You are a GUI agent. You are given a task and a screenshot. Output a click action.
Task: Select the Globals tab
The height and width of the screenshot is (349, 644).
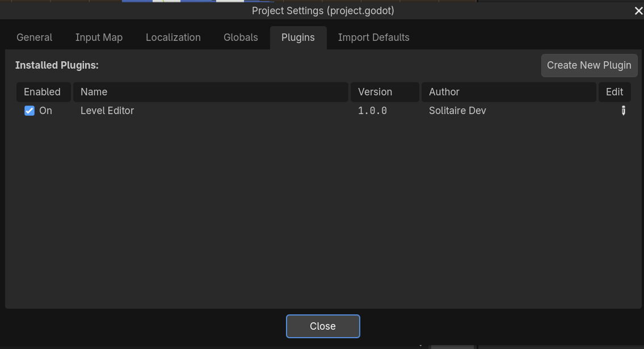tap(241, 37)
